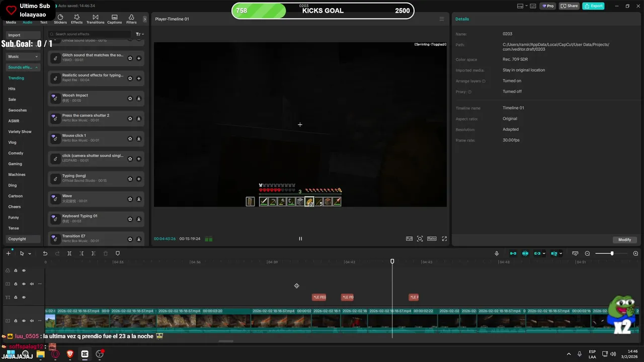Switch to the Media tab
644x362 pixels.
(11, 22)
